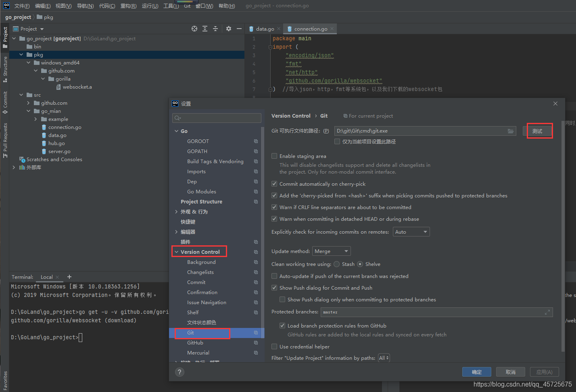Click the 取消 button

point(511,372)
